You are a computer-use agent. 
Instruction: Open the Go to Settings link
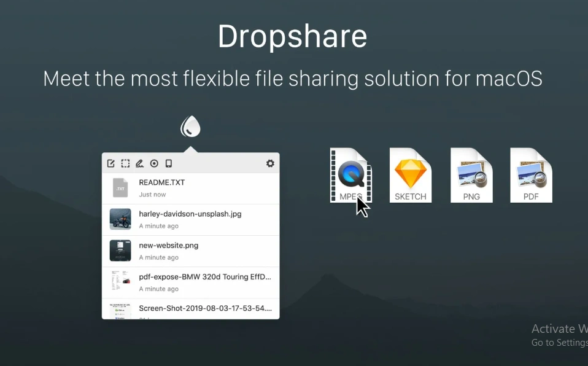pyautogui.click(x=559, y=343)
